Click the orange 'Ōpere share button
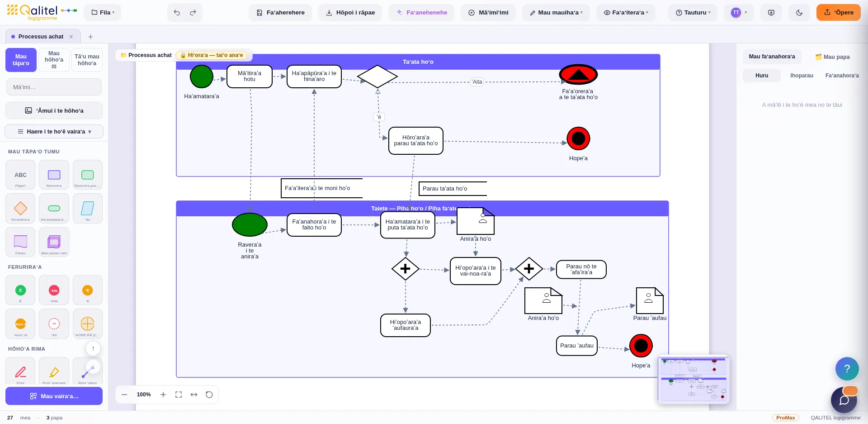The height and width of the screenshot is (424, 868). [839, 13]
